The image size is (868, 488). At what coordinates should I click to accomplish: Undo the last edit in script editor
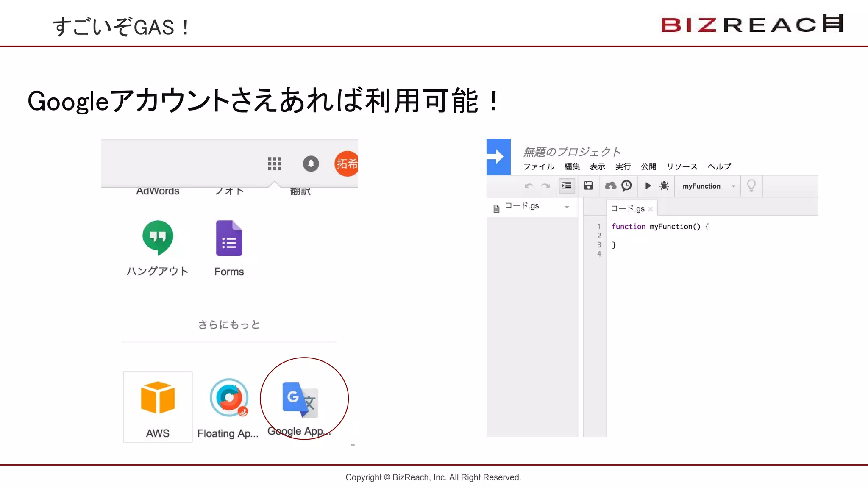coord(529,186)
